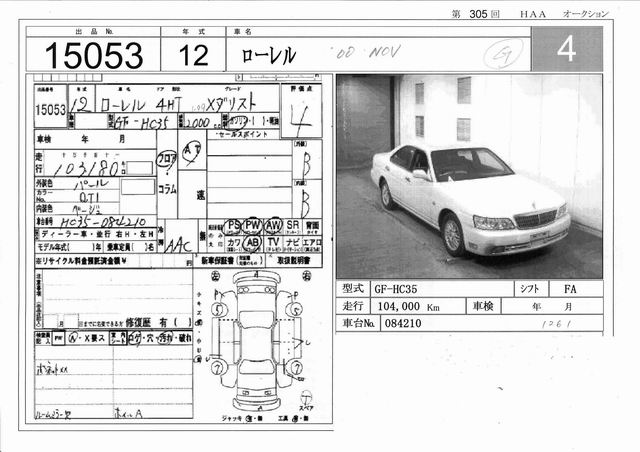
Task: Click the circled PS equipment mark
Action: (234, 226)
